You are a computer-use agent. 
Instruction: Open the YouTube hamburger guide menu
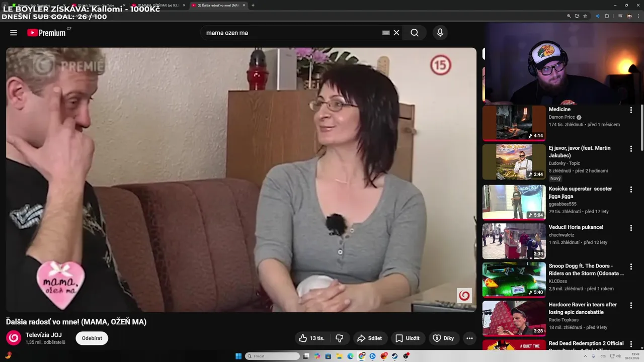[x=14, y=33]
